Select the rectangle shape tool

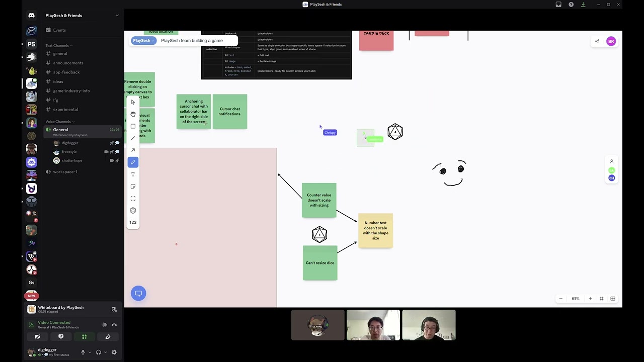click(133, 126)
